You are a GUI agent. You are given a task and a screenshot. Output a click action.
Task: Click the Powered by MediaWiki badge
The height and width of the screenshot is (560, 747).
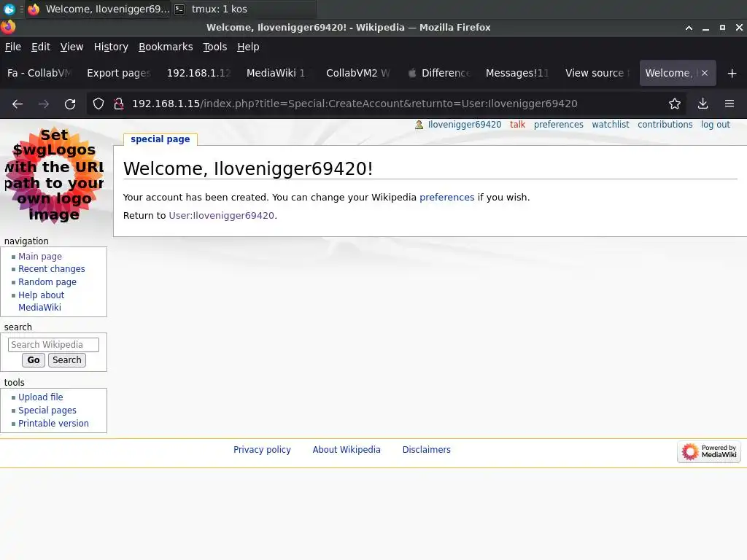[709, 451]
